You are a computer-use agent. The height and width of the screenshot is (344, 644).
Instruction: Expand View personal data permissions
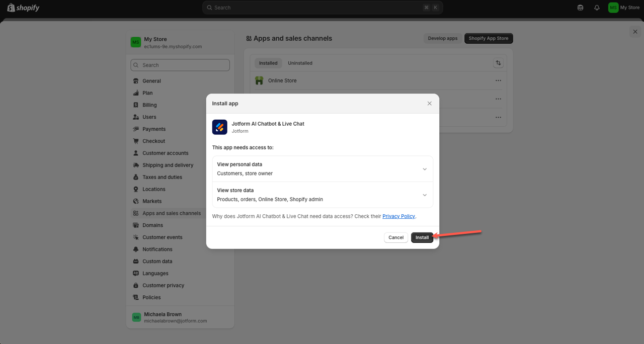click(323, 169)
